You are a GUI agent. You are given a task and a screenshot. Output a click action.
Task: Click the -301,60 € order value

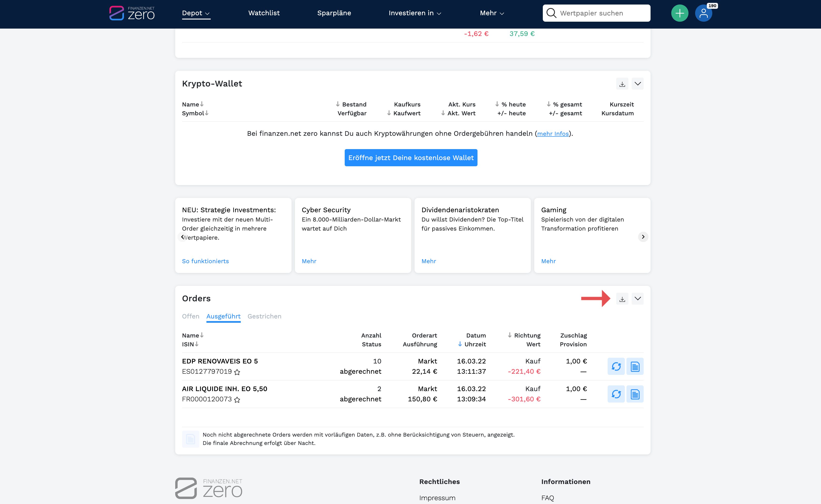coord(524,399)
